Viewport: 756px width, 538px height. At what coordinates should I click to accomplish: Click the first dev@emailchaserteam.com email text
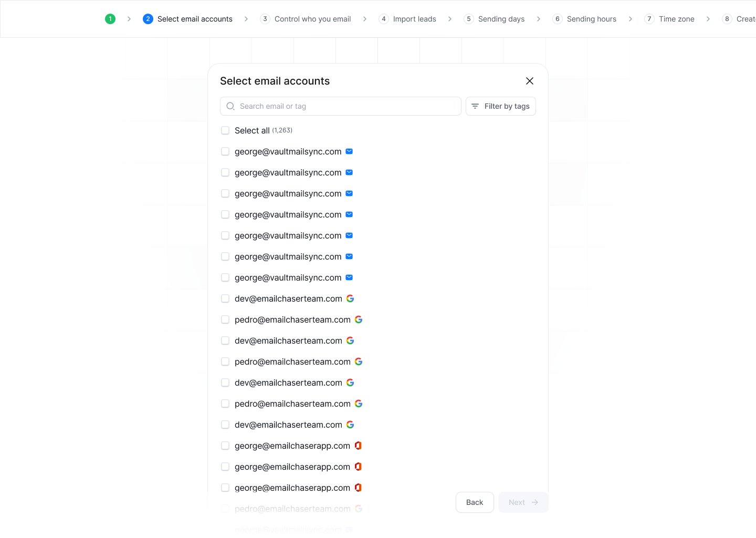coord(288,298)
